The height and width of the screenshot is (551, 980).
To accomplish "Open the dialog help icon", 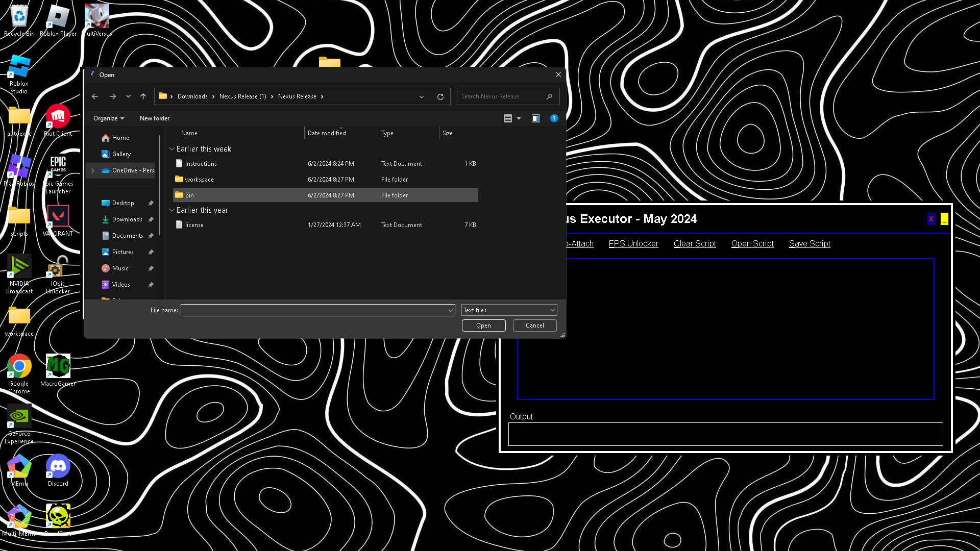I will [x=554, y=118].
